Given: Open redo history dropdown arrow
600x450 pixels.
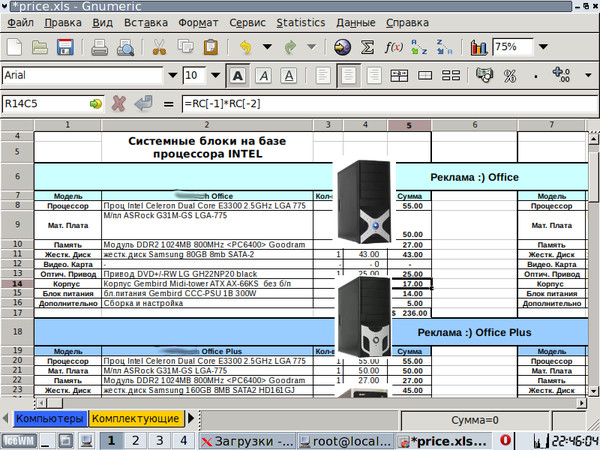Looking at the screenshot, I should tap(312, 47).
